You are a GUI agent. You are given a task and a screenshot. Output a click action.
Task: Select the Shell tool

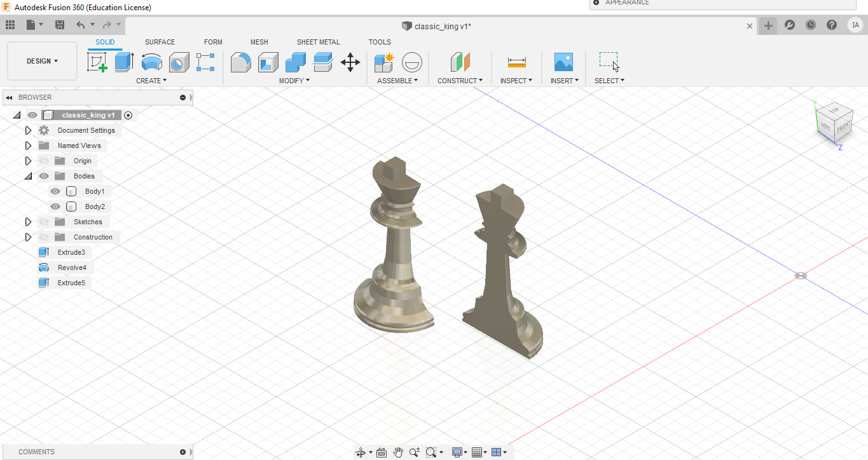coord(268,62)
